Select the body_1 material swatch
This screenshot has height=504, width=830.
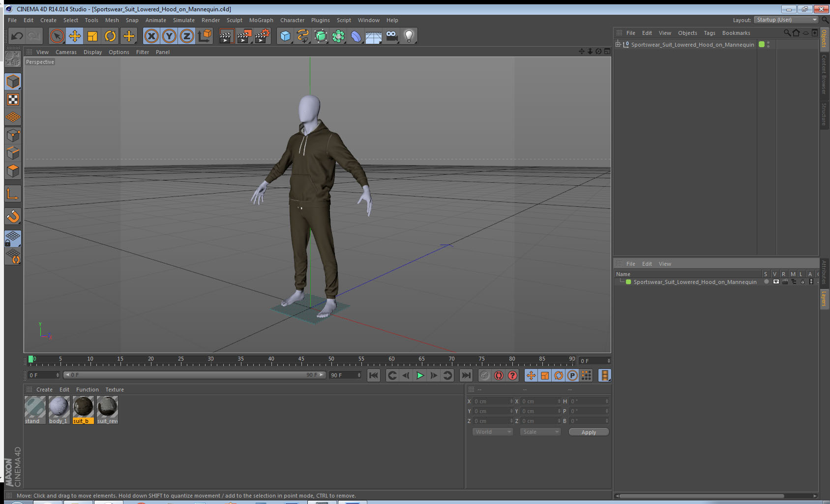59,410
